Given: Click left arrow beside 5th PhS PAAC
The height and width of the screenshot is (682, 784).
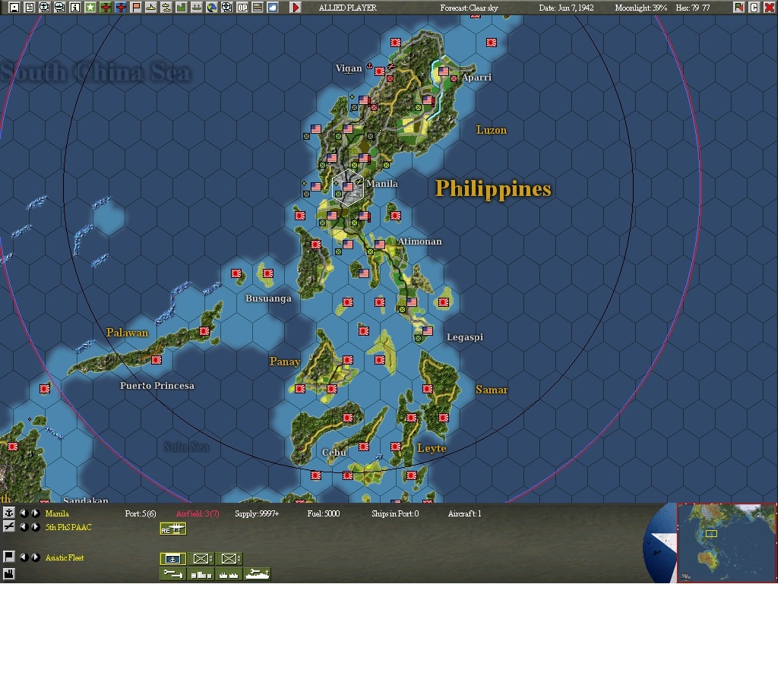Looking at the screenshot, I should tap(23, 526).
